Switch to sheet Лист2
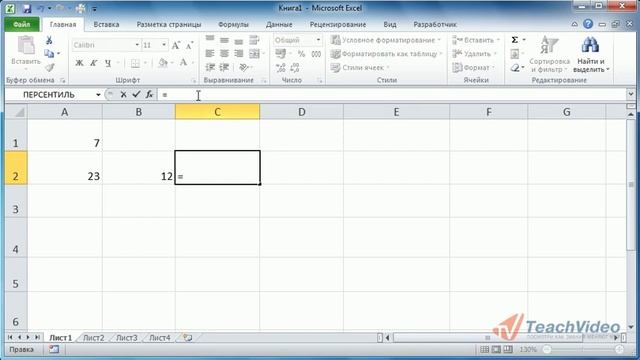Viewport: 640px width, 360px height. click(x=93, y=338)
